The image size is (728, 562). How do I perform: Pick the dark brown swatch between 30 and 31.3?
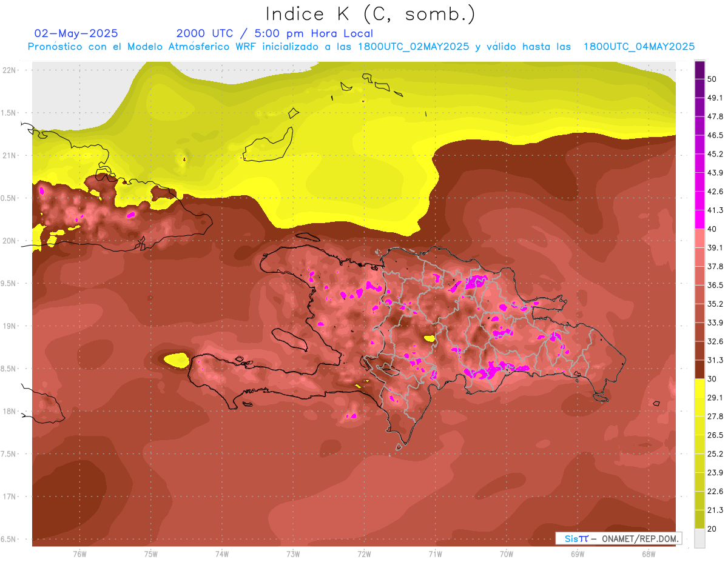click(699, 370)
